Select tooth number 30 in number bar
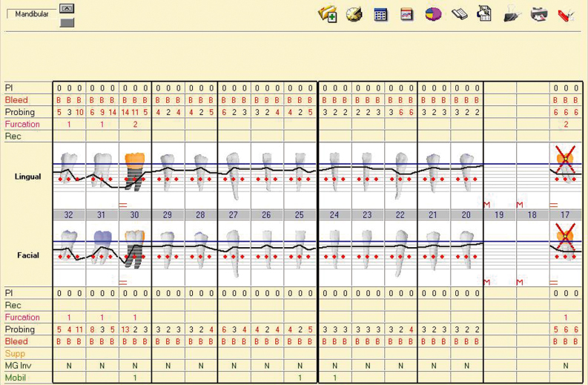This screenshot has height=385, width=588. 134,214
